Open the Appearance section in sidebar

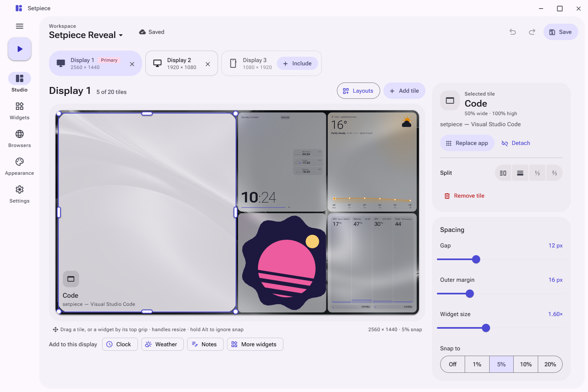[x=20, y=166]
